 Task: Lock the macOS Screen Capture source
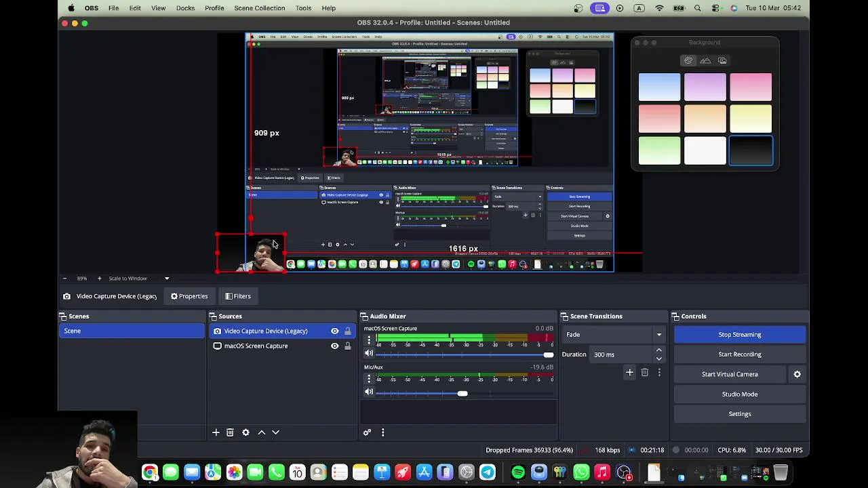[348, 346]
